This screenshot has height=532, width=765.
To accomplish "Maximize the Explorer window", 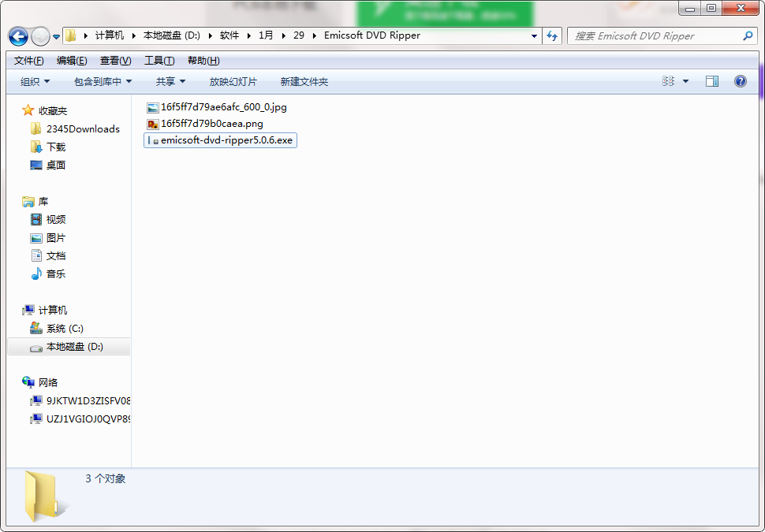I will coord(711,7).
